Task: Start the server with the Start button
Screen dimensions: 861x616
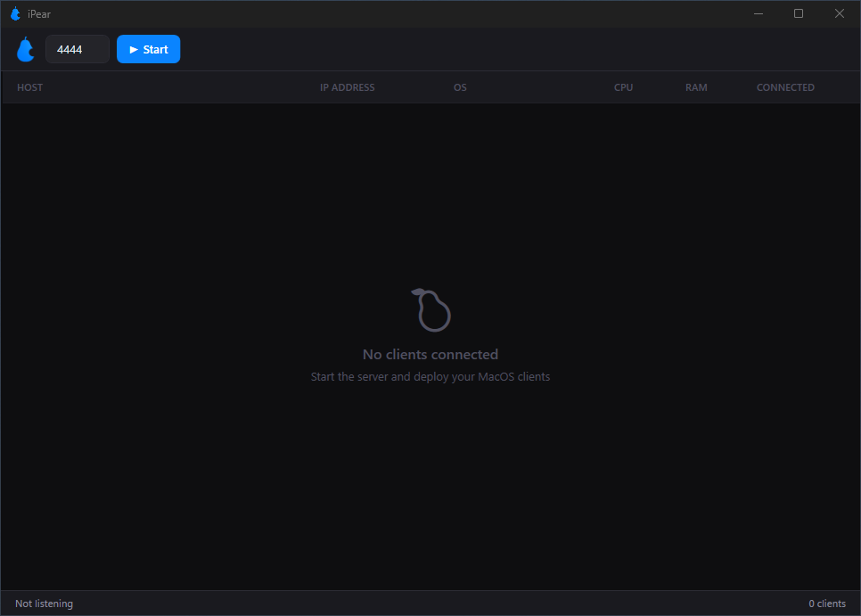Action: (148, 49)
